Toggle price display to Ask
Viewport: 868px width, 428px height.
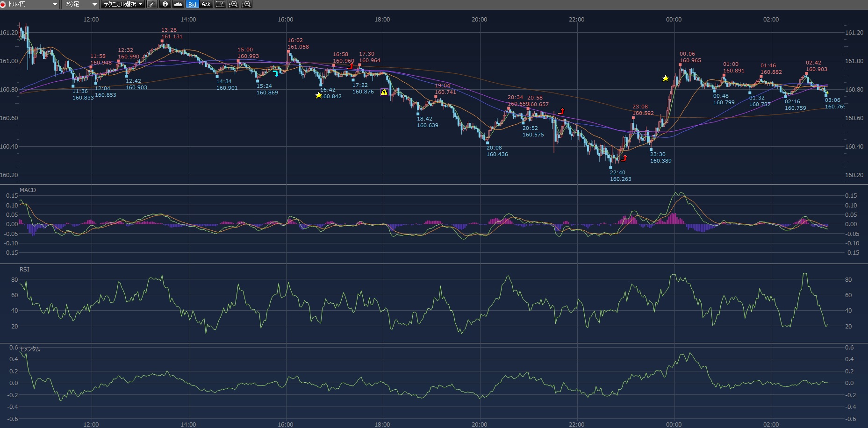(206, 4)
